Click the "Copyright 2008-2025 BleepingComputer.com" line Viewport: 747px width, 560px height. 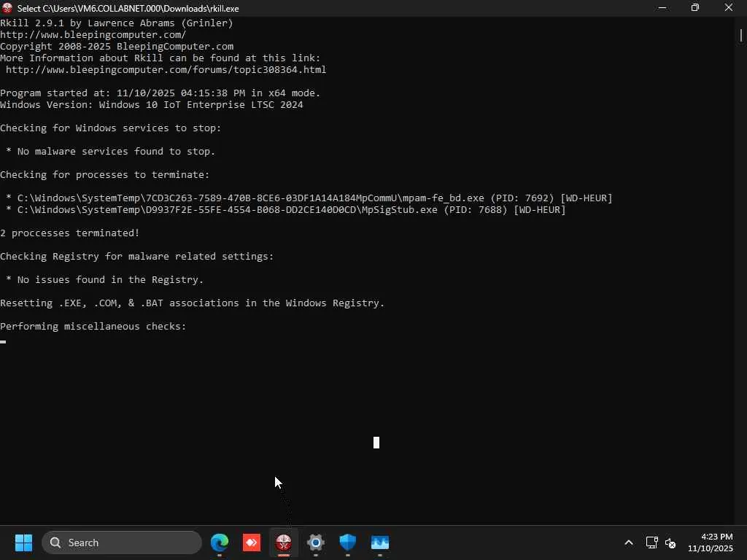pyautogui.click(x=117, y=46)
